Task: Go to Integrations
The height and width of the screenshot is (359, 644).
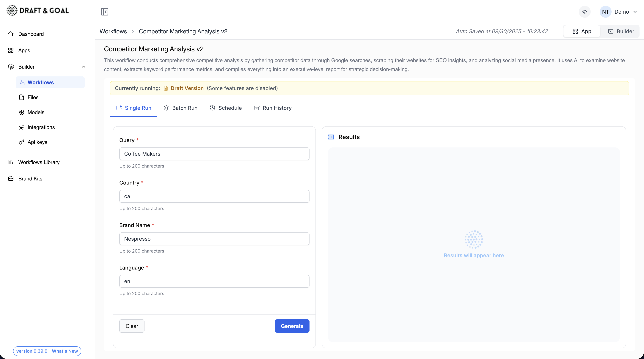Action: (x=41, y=127)
